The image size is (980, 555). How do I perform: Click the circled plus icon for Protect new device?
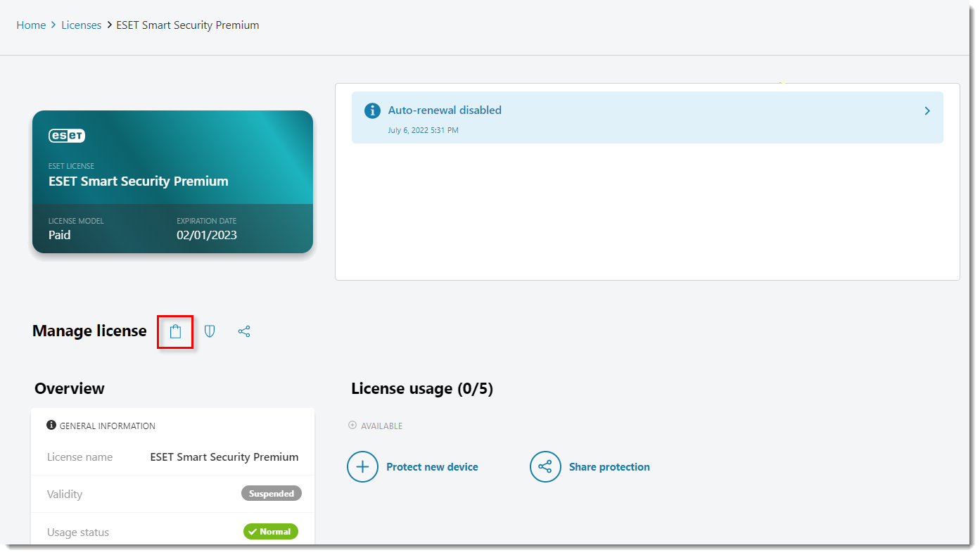click(362, 467)
